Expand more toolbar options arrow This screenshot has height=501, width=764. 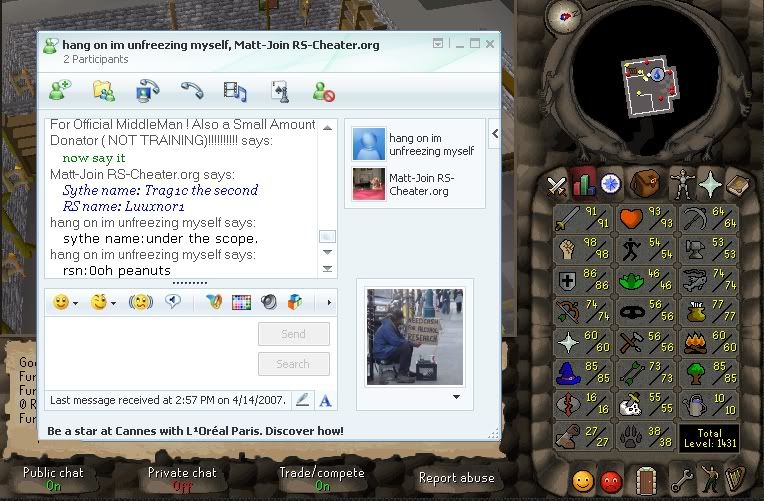pos(329,303)
